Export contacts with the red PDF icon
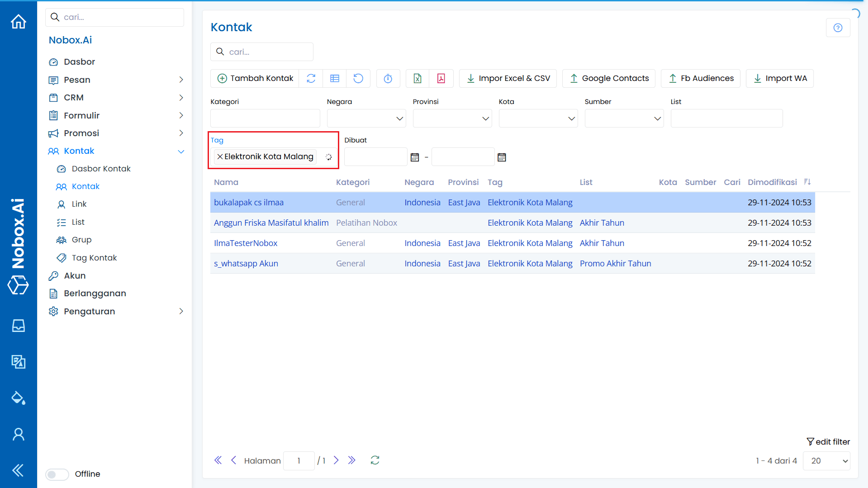868x488 pixels. (441, 78)
